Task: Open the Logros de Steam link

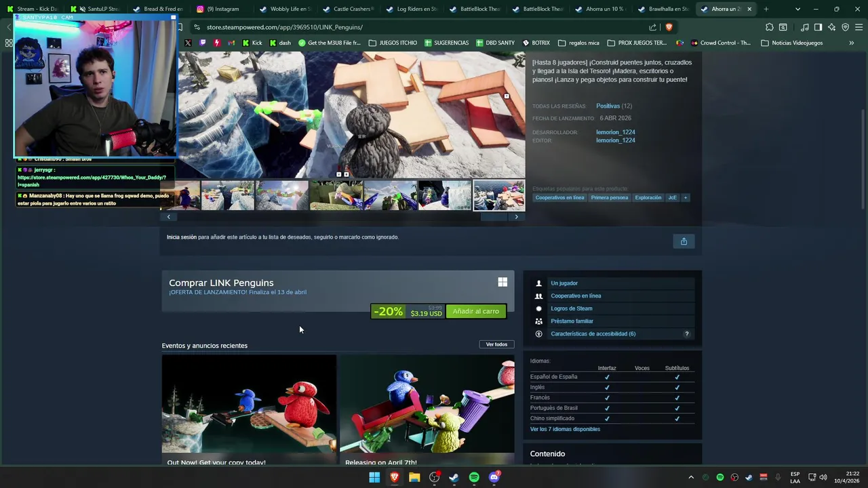Action: coord(572,308)
